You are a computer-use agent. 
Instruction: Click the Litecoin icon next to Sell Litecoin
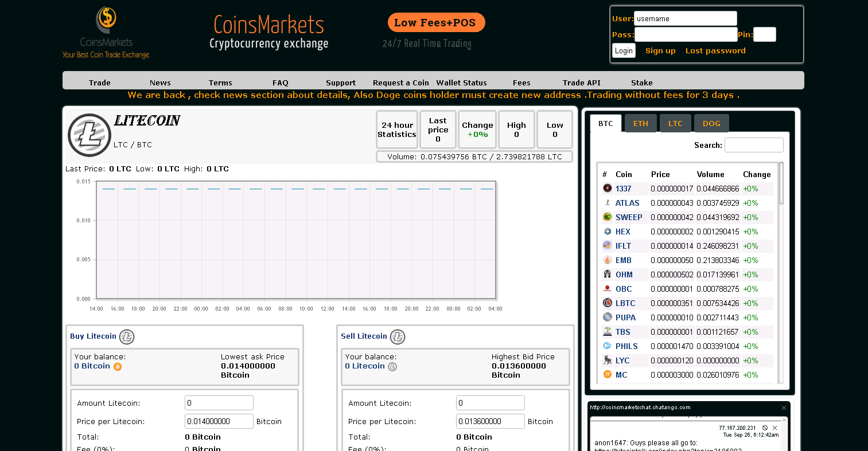[398, 336]
